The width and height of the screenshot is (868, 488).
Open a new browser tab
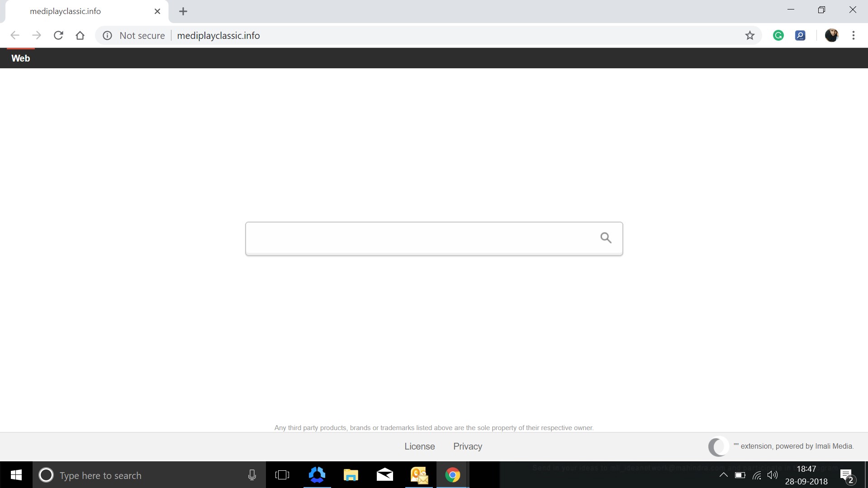(x=183, y=11)
